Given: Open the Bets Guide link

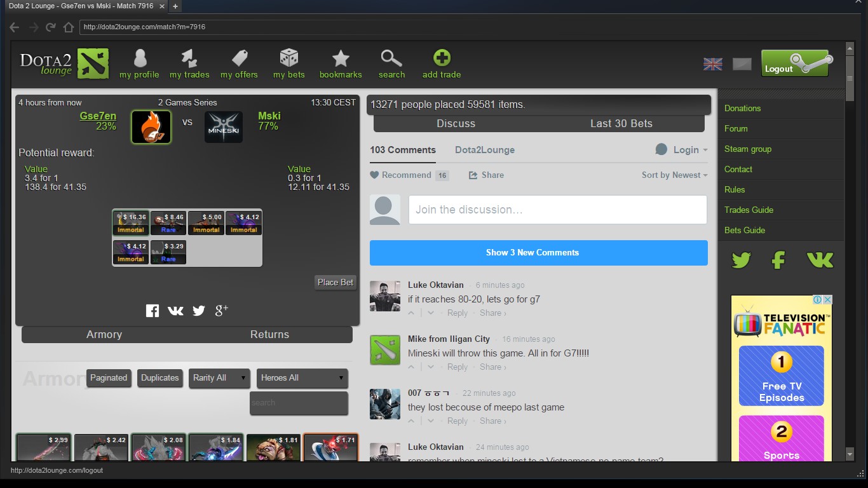Looking at the screenshot, I should click(745, 230).
